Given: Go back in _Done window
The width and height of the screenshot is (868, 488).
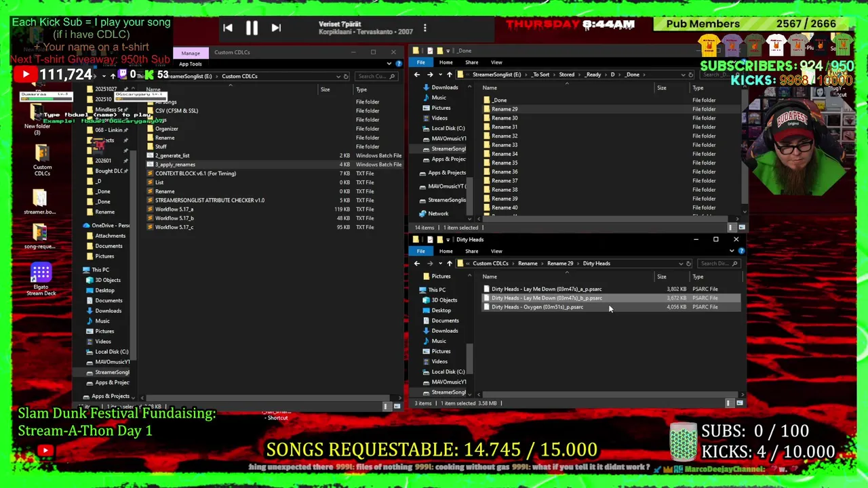Looking at the screenshot, I should (417, 75).
